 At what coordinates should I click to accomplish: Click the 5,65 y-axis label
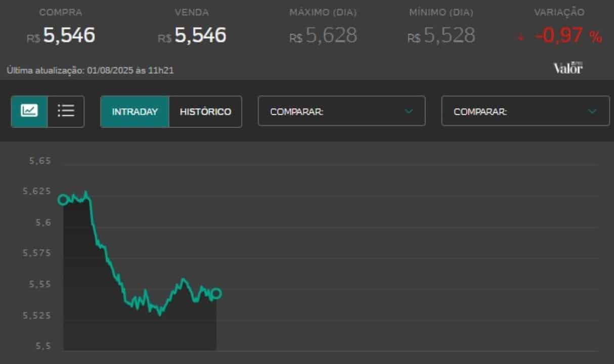(x=40, y=161)
